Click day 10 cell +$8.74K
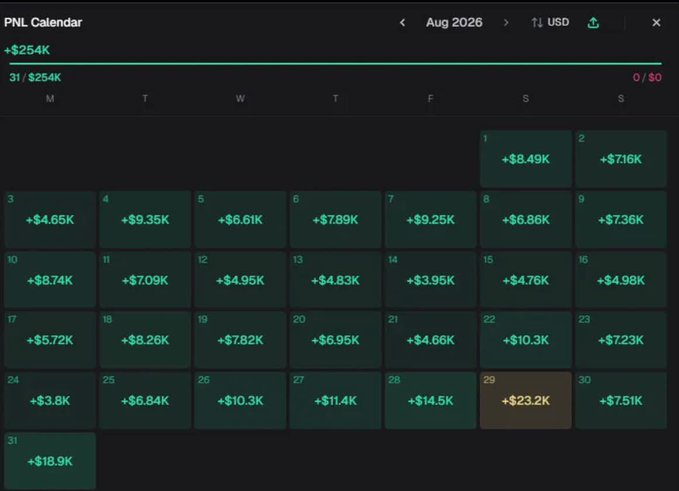The height and width of the screenshot is (491, 679). point(50,280)
